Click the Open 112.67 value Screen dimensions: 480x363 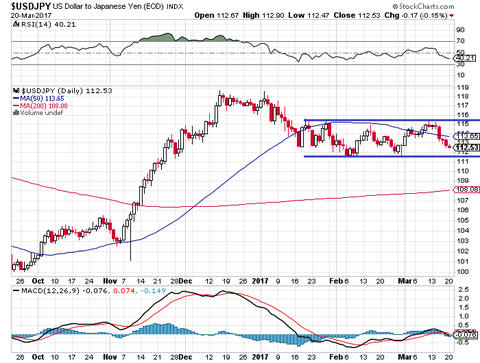tap(217, 15)
